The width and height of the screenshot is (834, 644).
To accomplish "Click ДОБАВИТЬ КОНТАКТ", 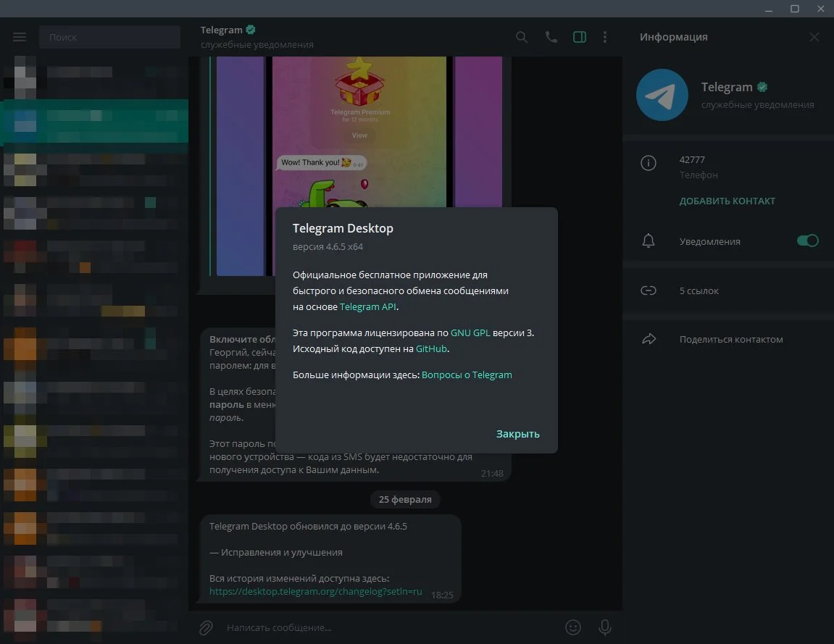I will (727, 201).
